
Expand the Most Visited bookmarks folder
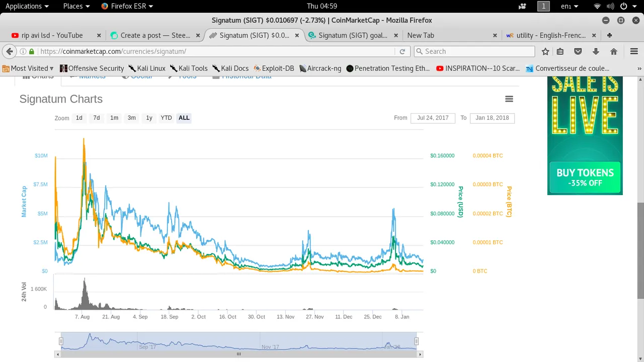point(28,68)
